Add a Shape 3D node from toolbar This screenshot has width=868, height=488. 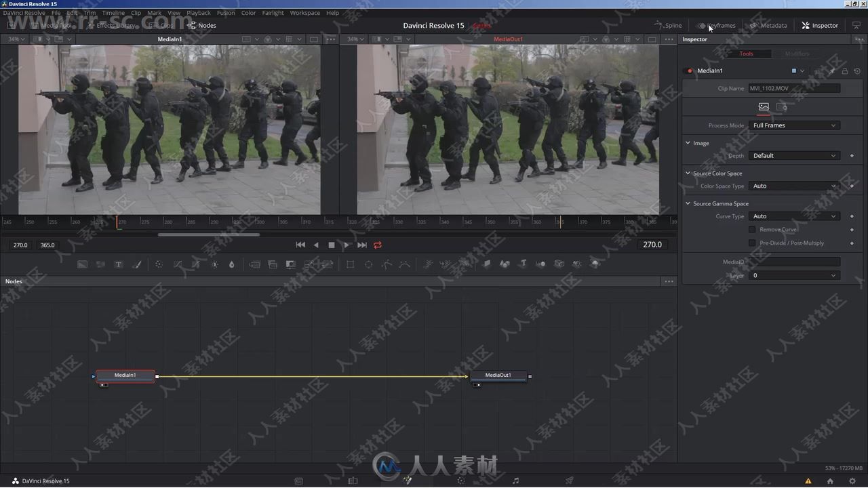click(x=505, y=264)
